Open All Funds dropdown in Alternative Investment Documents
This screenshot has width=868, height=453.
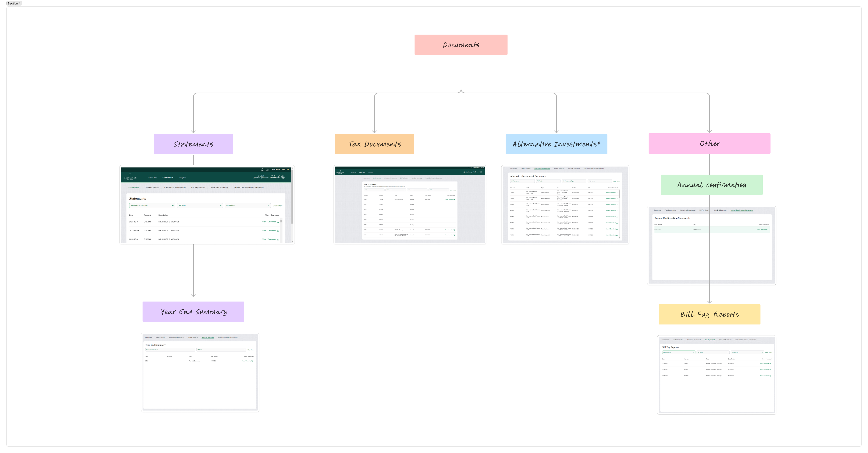pyautogui.click(x=548, y=181)
